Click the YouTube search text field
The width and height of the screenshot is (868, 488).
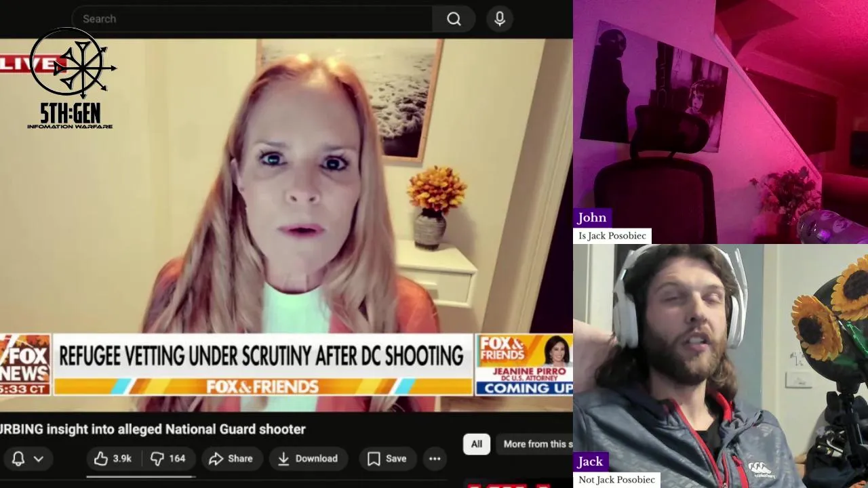coord(252,19)
